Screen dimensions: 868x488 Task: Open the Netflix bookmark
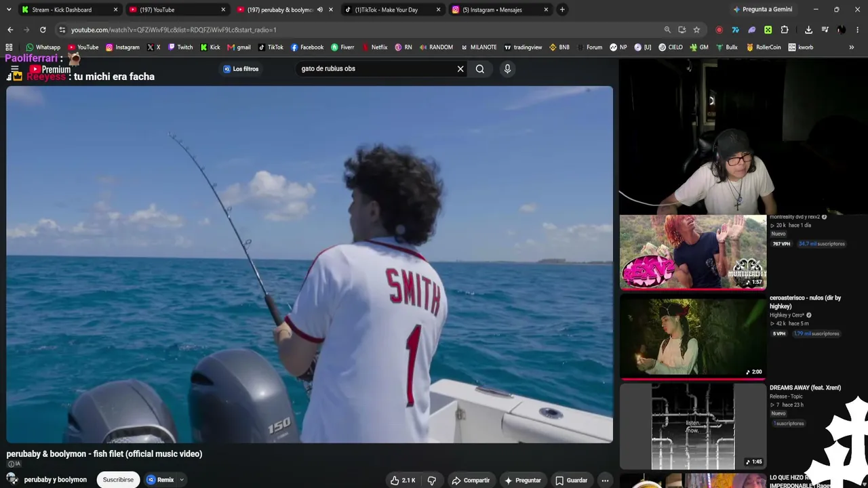(375, 47)
